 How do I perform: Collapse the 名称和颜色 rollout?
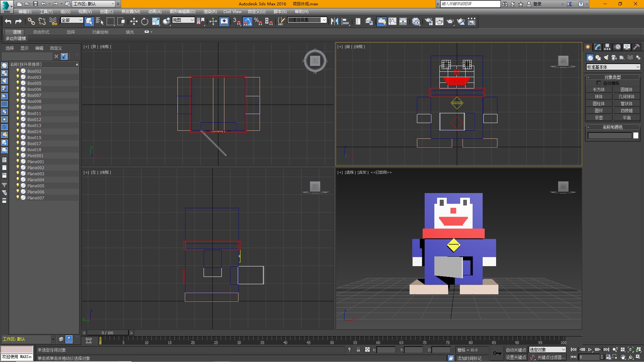(x=612, y=127)
